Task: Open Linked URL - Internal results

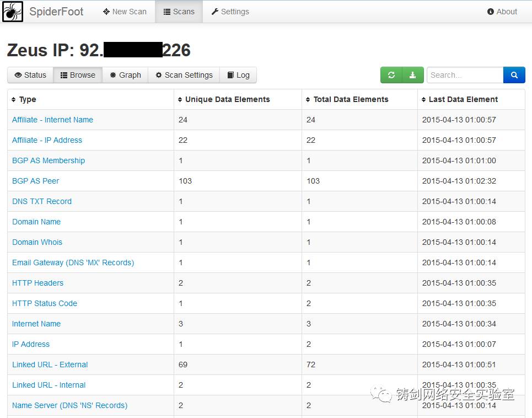Action: click(x=49, y=385)
